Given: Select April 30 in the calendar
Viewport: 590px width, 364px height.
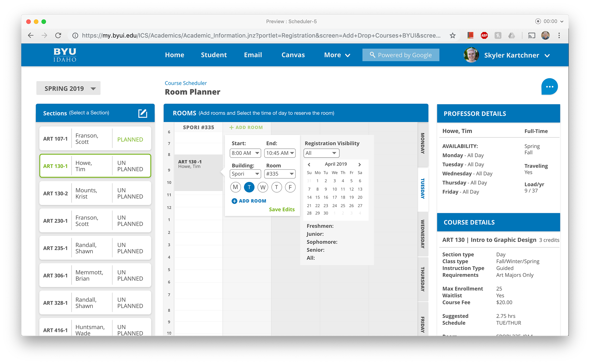Looking at the screenshot, I should [326, 213].
